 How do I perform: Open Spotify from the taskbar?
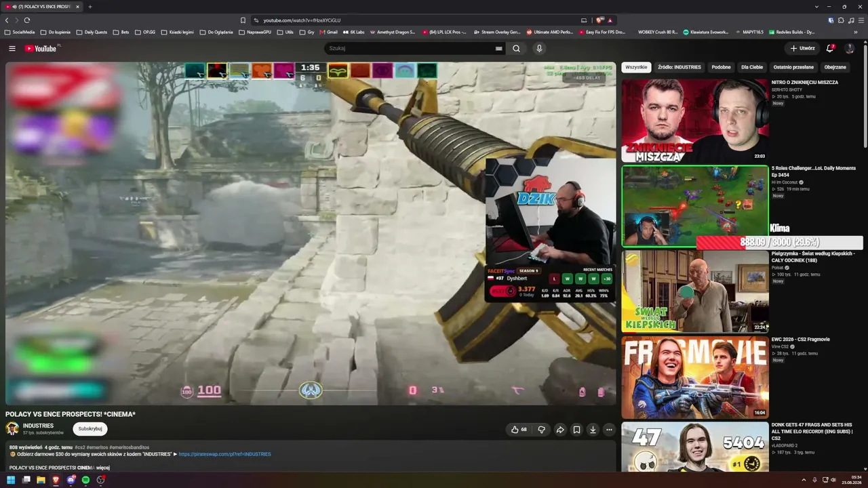[x=85, y=480]
